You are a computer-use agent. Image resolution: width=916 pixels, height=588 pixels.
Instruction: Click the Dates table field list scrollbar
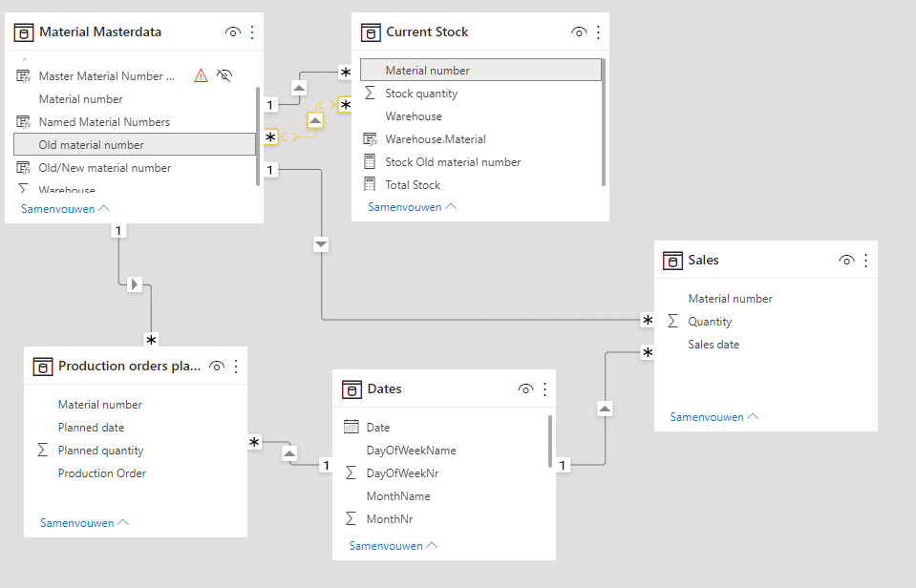550,441
